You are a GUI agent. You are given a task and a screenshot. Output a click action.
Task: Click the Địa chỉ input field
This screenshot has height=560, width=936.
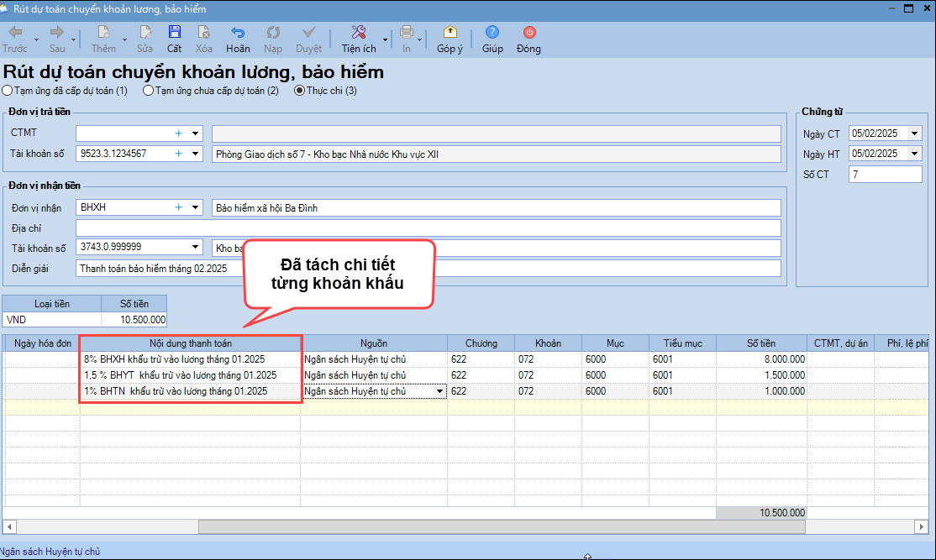pyautogui.click(x=428, y=228)
